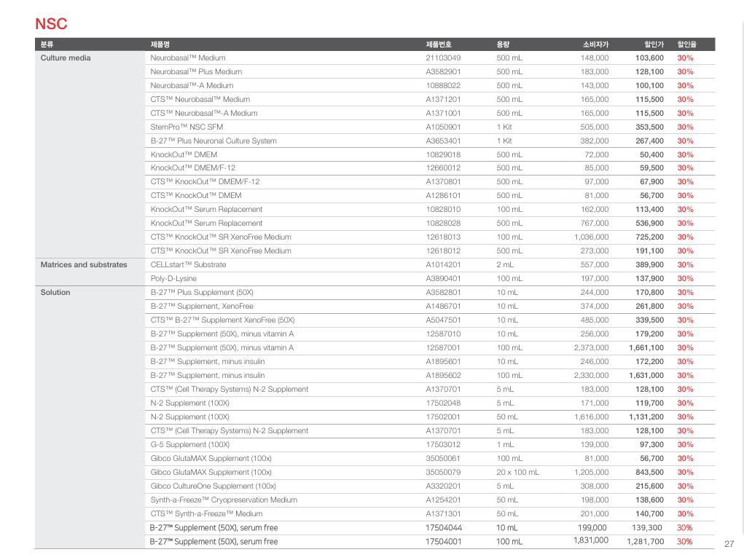744x560 pixels.
Task: Select B-27™ Plus Neuronal Culture System
Action: (214, 141)
